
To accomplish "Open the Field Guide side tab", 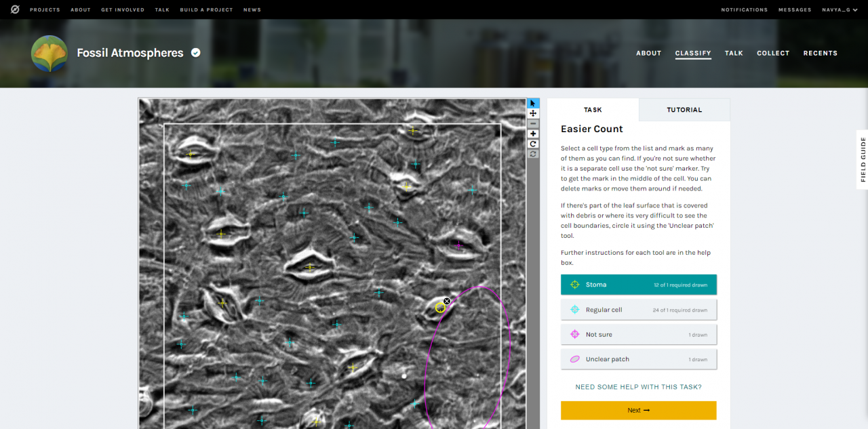I will tap(863, 159).
